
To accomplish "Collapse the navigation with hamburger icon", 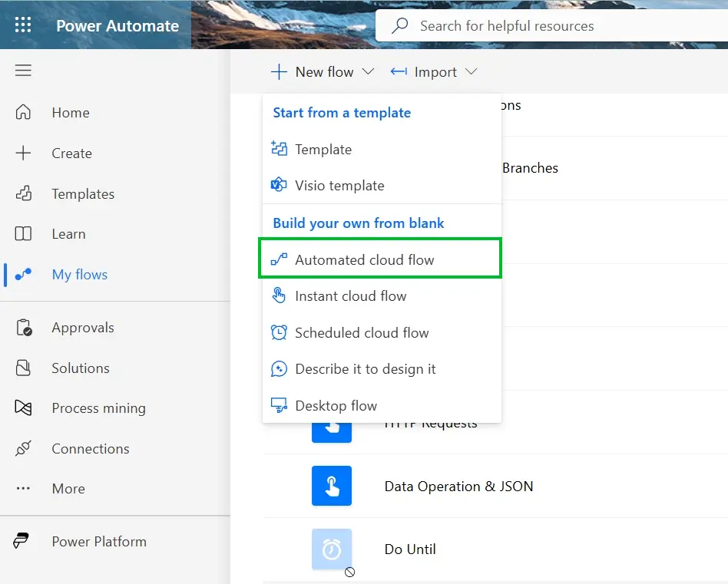I will [23, 70].
